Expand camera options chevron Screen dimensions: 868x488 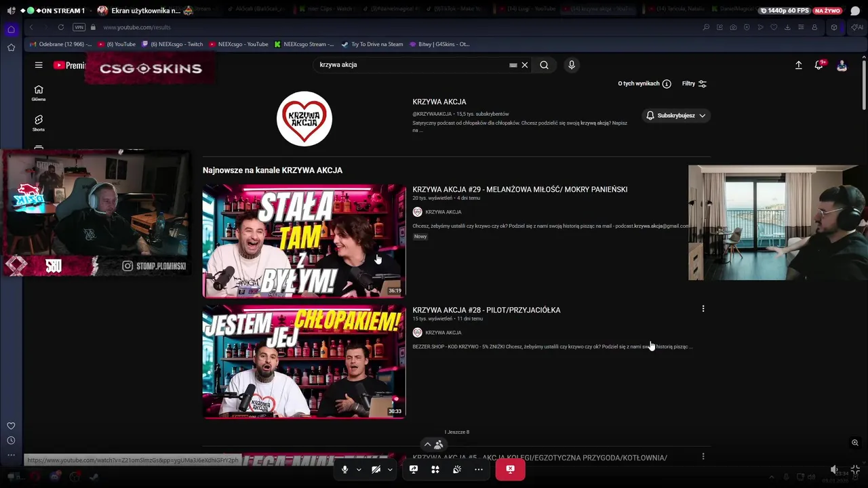390,470
